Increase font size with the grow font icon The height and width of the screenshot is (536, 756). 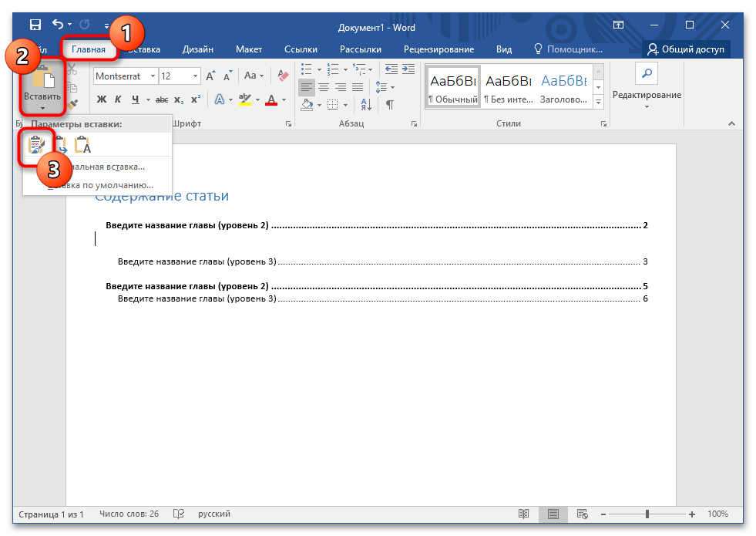pyautogui.click(x=212, y=76)
